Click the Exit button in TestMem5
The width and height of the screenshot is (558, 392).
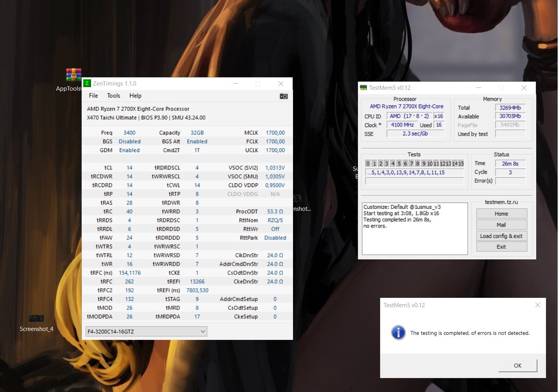coord(502,247)
